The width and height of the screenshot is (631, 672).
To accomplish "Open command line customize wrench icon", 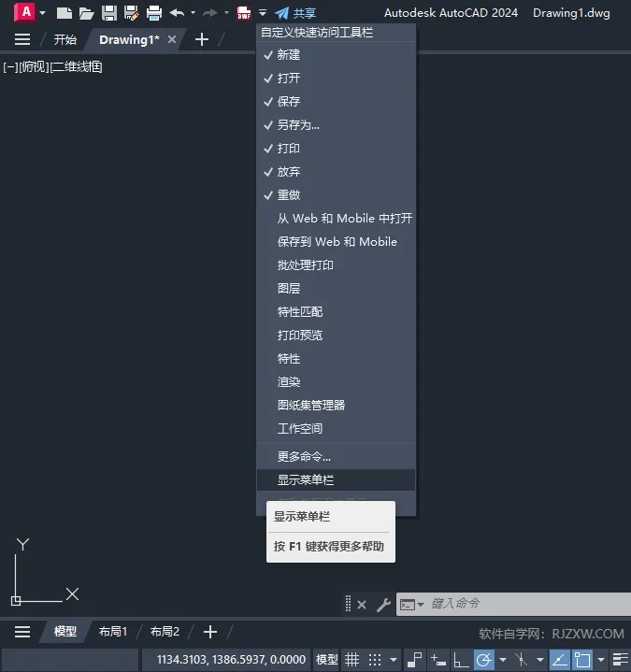I will click(x=383, y=605).
